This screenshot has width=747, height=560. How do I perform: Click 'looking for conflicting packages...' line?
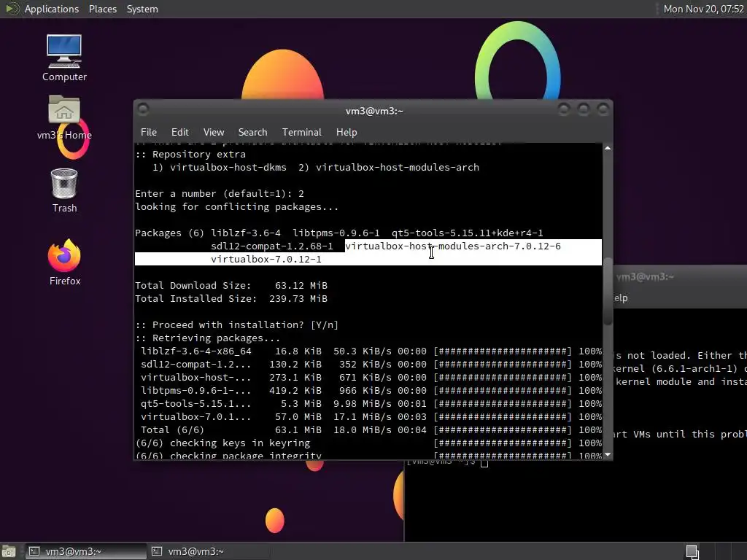point(237,207)
